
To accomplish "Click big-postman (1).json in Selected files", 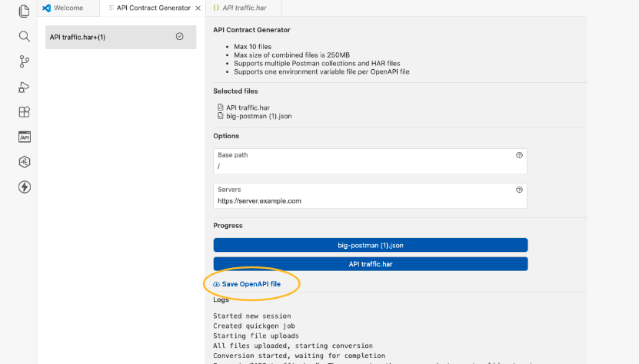I will pyautogui.click(x=259, y=116).
